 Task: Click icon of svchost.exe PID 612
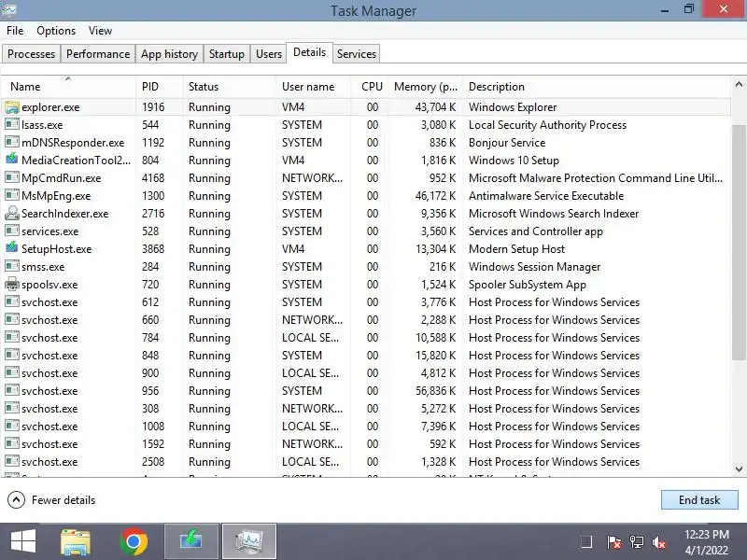pyautogui.click(x=12, y=301)
